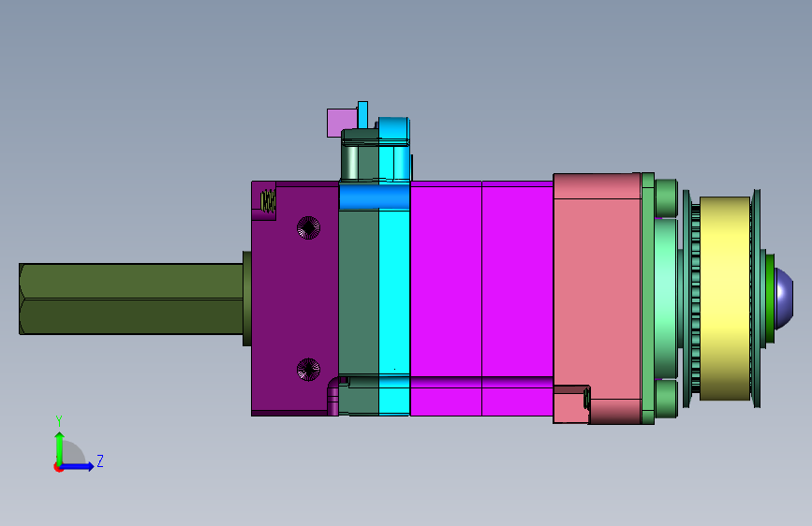Select the threaded insert in purple block corner

[x=268, y=201]
